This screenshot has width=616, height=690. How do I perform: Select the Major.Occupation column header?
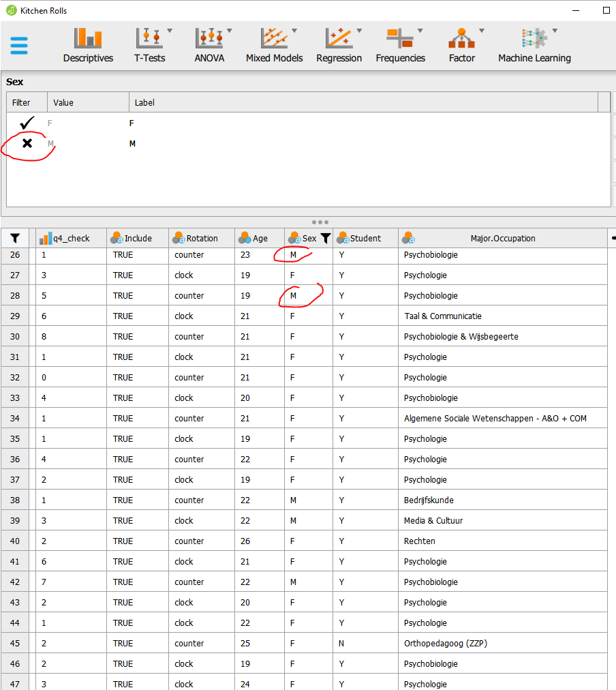pos(503,238)
